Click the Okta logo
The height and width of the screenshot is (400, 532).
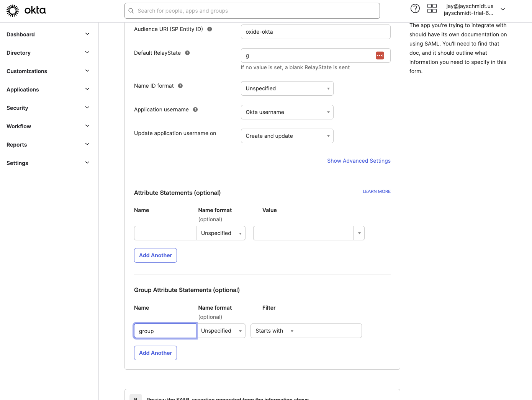26,10
